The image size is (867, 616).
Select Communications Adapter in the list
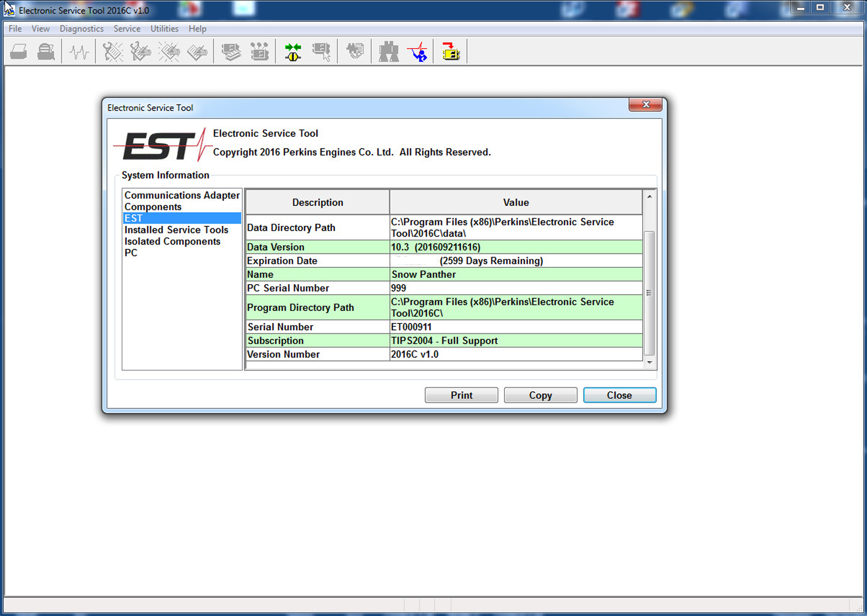pos(182,195)
